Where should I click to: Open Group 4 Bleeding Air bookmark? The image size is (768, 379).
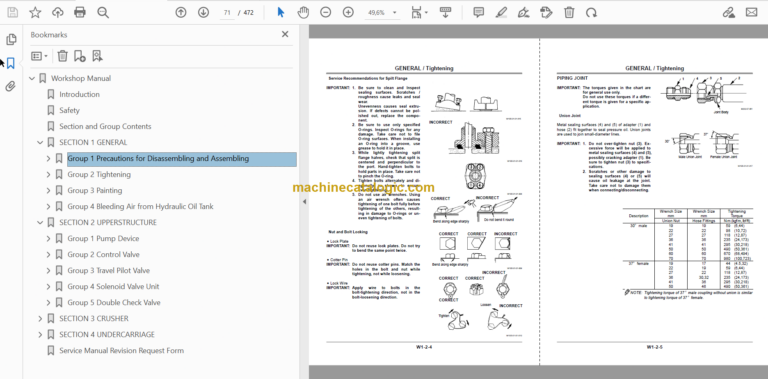[141, 207]
